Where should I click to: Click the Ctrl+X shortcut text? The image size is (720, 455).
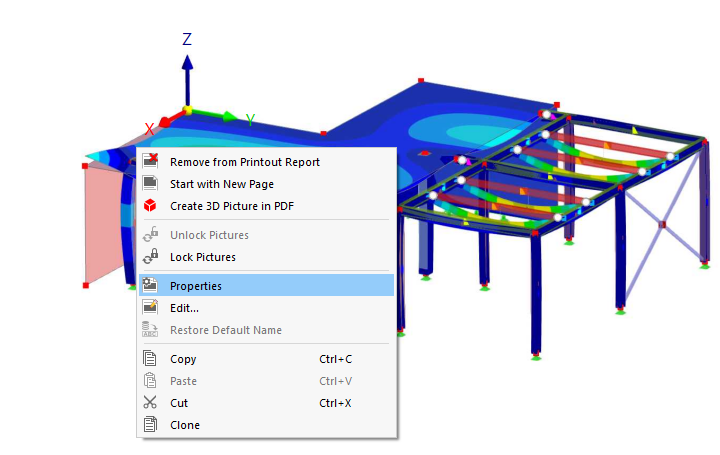(335, 403)
